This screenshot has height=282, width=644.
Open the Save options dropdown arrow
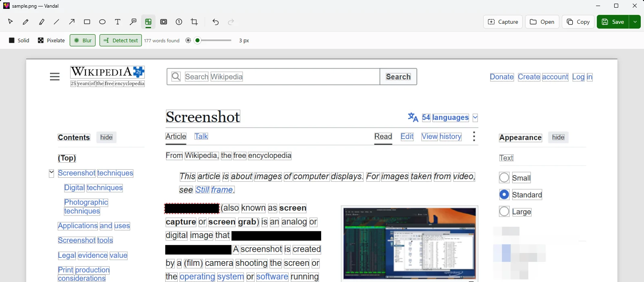[x=635, y=22]
